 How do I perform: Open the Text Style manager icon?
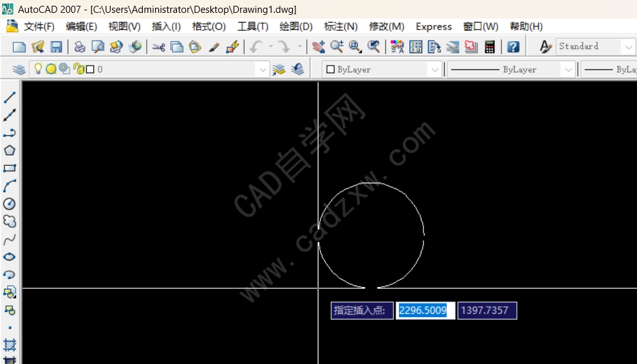click(x=546, y=47)
